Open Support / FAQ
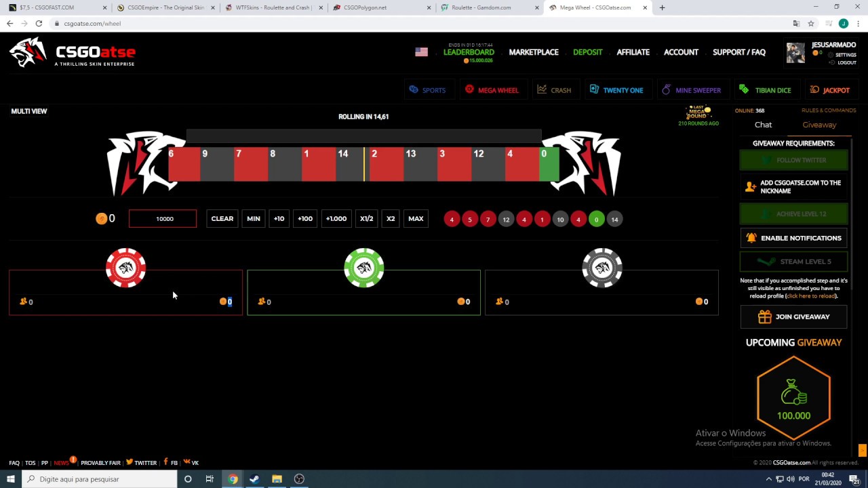The image size is (868, 488). 739,52
